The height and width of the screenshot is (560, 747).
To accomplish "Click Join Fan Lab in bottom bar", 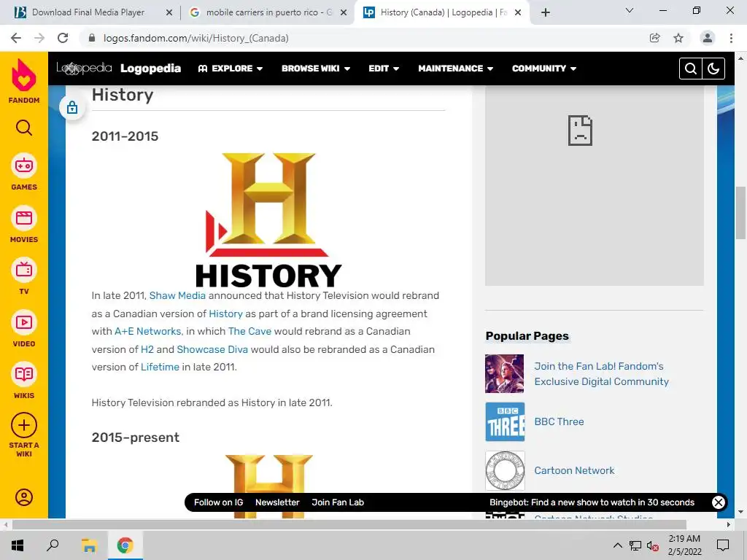I will pyautogui.click(x=338, y=502).
